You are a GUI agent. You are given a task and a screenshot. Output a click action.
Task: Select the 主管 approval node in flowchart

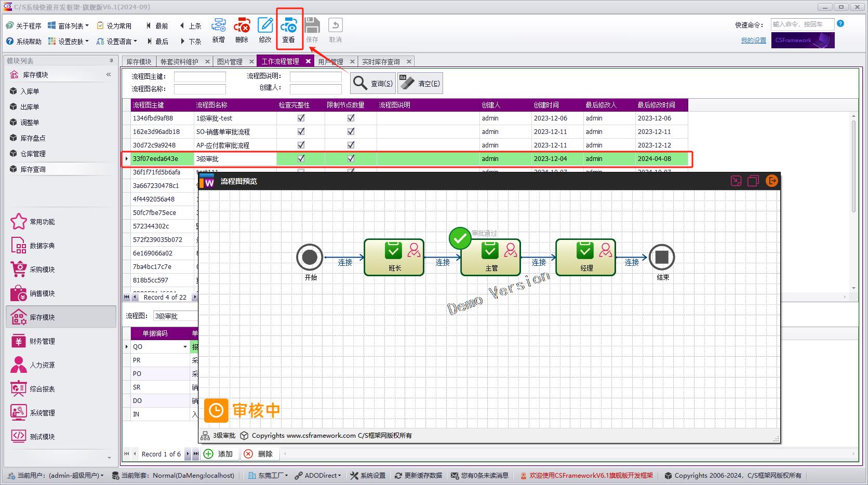pos(490,257)
